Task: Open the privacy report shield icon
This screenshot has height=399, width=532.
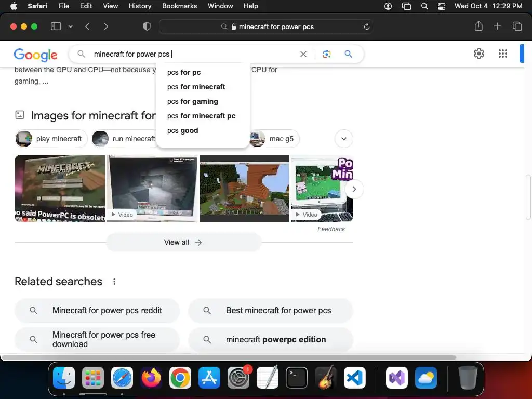Action: pos(147,26)
